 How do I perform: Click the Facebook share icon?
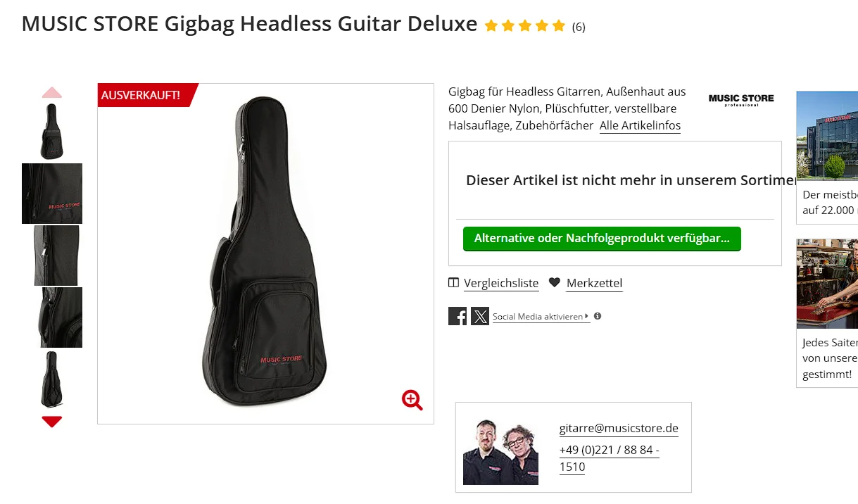click(458, 316)
